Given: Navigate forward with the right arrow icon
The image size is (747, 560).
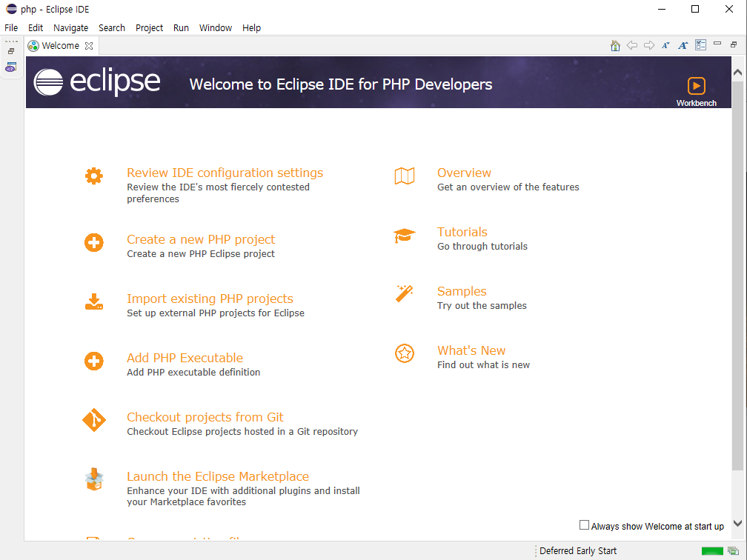Looking at the screenshot, I should click(x=649, y=45).
